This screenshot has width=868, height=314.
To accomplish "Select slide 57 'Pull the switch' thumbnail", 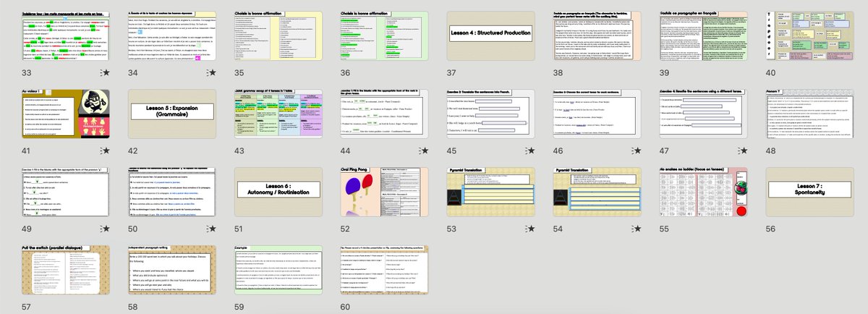I will pos(66,269).
